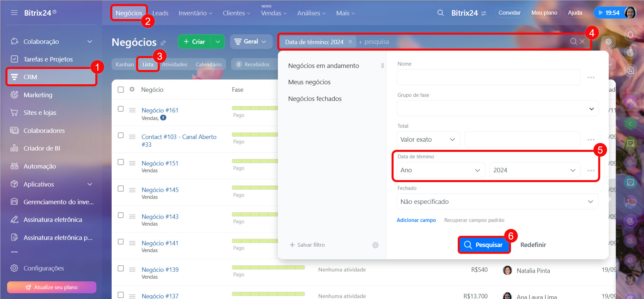This screenshot has width=644, height=299.
Task: Open the Fechado dropdown showing Não especificado
Action: click(x=497, y=202)
